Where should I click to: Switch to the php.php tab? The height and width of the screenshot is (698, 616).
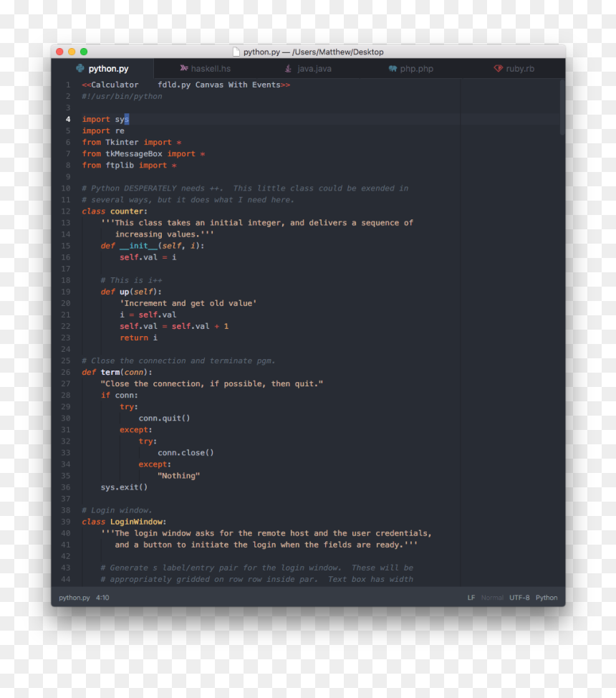411,69
